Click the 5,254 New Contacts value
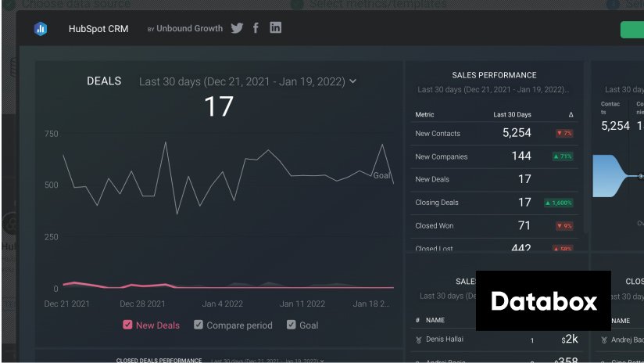This screenshot has height=363, width=644. (x=517, y=133)
